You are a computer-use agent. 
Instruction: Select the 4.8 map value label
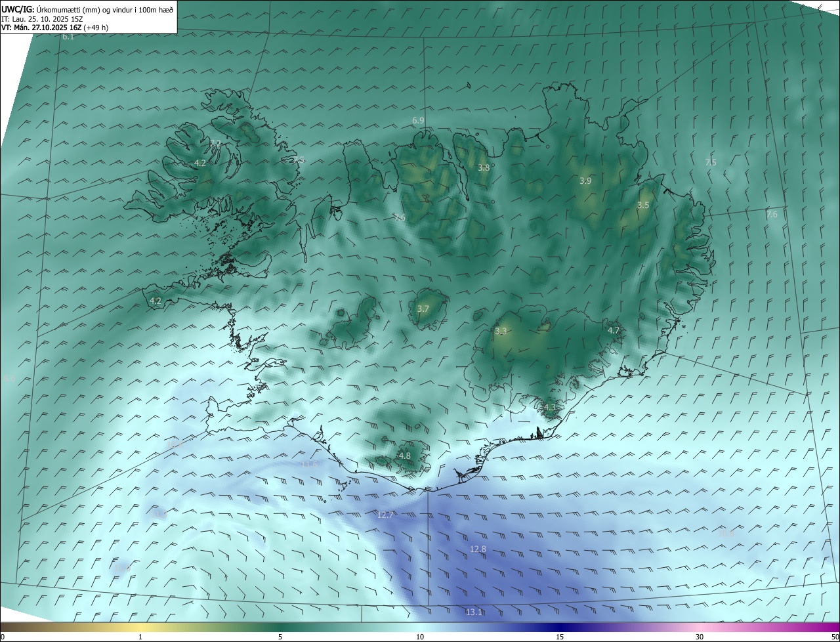[405, 456]
